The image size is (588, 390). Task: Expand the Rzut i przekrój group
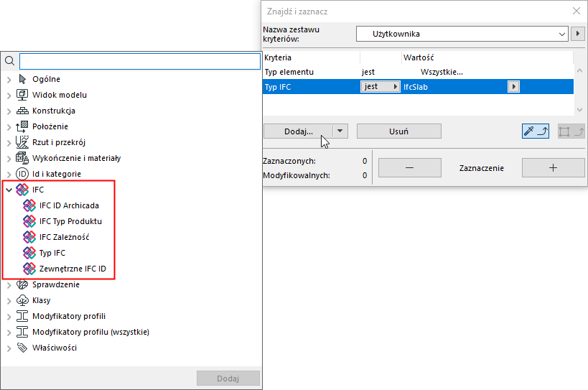tap(9, 142)
